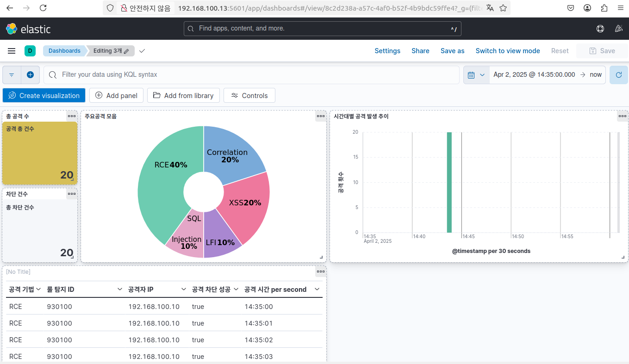The image size is (629, 364).
Task: Switch to view mode
Action: click(507, 51)
